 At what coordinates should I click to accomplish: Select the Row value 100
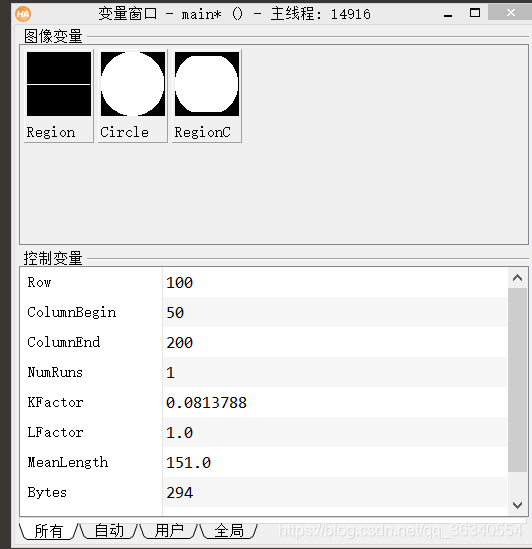(179, 283)
